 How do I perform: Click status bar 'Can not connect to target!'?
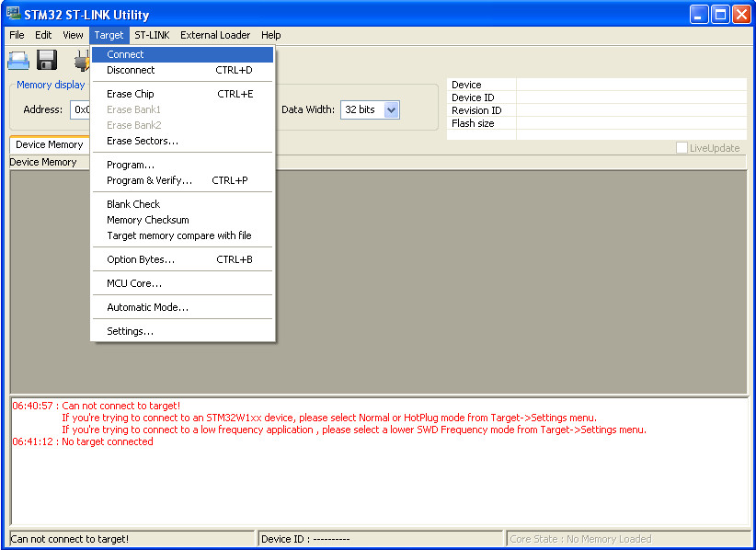point(132,539)
